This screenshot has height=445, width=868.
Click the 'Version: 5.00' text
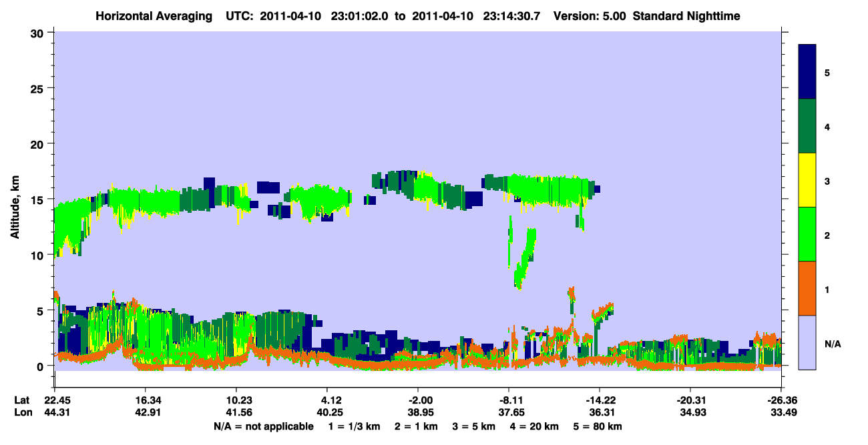click(590, 15)
